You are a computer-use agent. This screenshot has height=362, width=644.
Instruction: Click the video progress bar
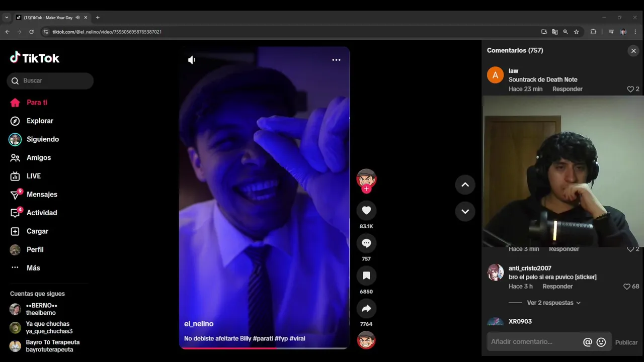pos(264,348)
